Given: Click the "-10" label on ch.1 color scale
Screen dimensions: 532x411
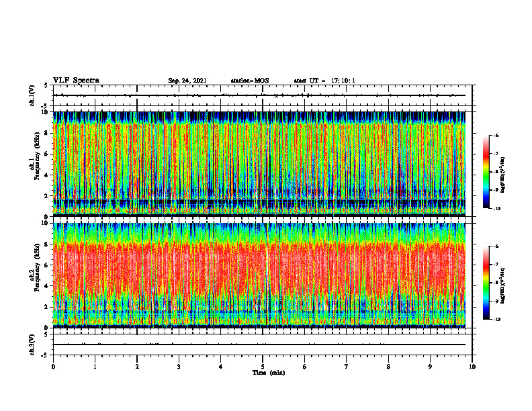Looking at the screenshot, I should tap(496, 209).
